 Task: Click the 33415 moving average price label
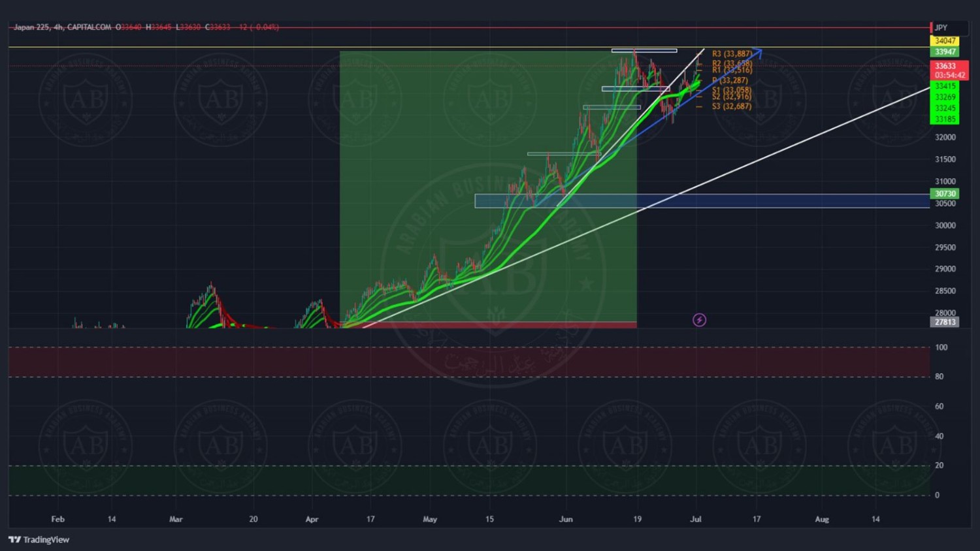click(945, 86)
